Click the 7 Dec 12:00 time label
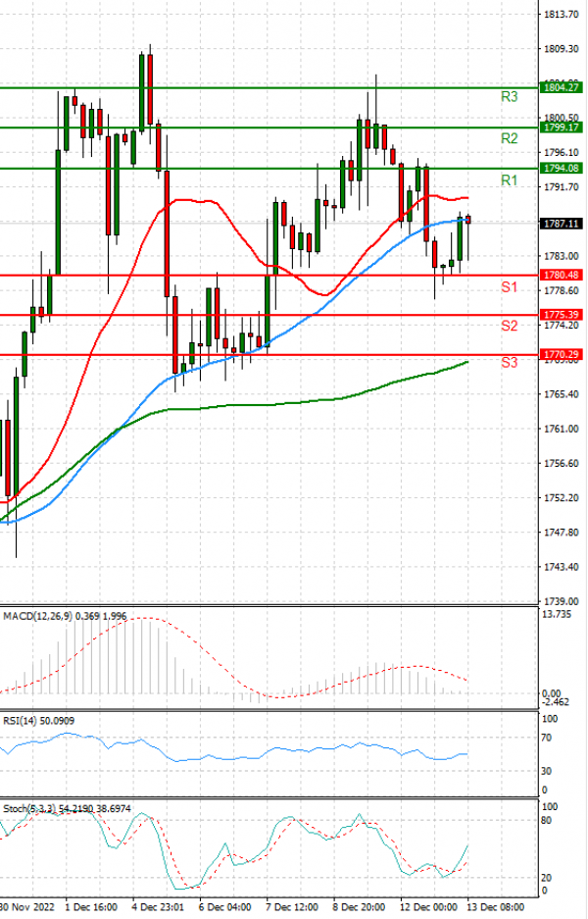 (x=292, y=907)
